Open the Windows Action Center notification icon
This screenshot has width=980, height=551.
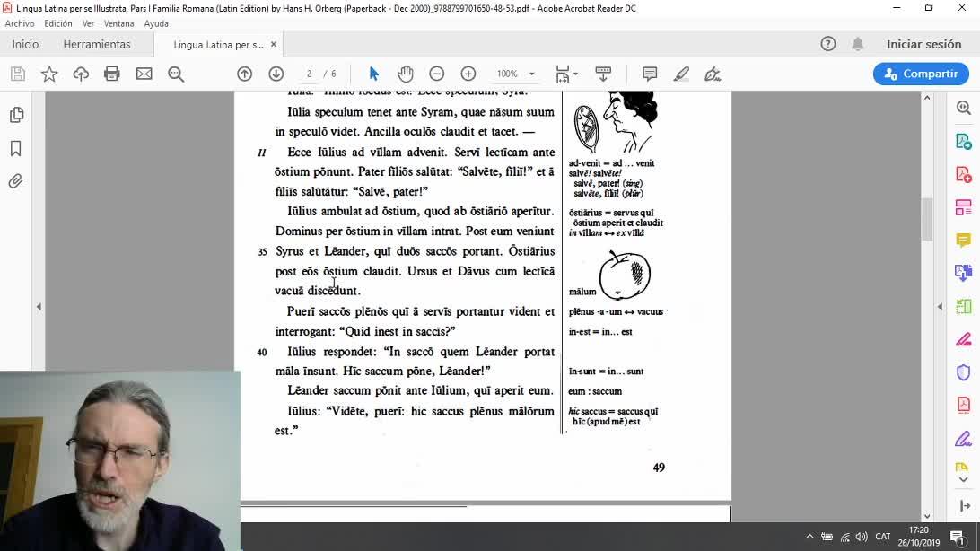tap(958, 537)
